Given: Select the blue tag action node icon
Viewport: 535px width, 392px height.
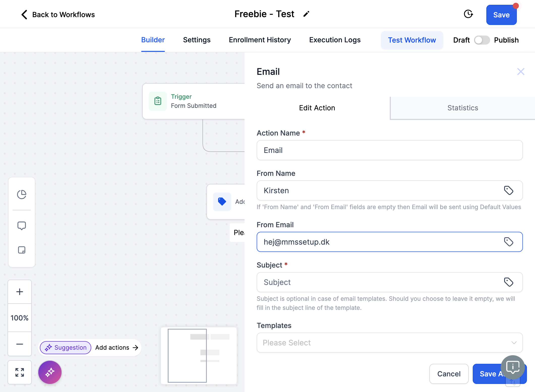Looking at the screenshot, I should 222,202.
